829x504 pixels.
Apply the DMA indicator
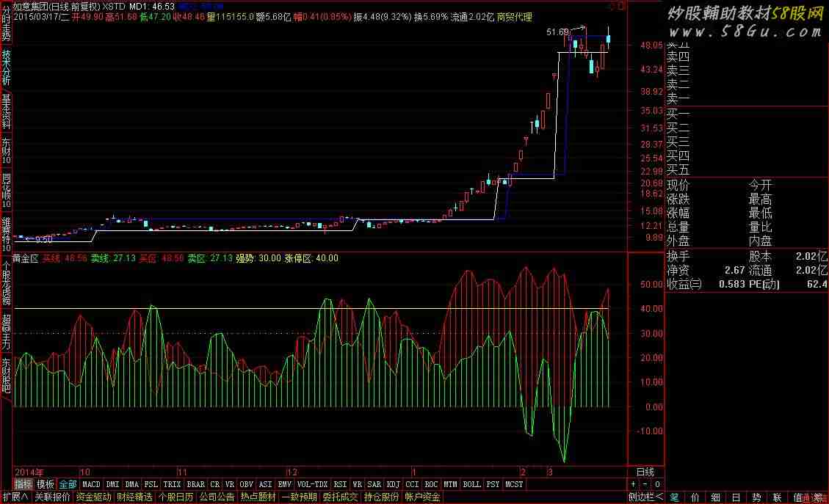pos(131,484)
